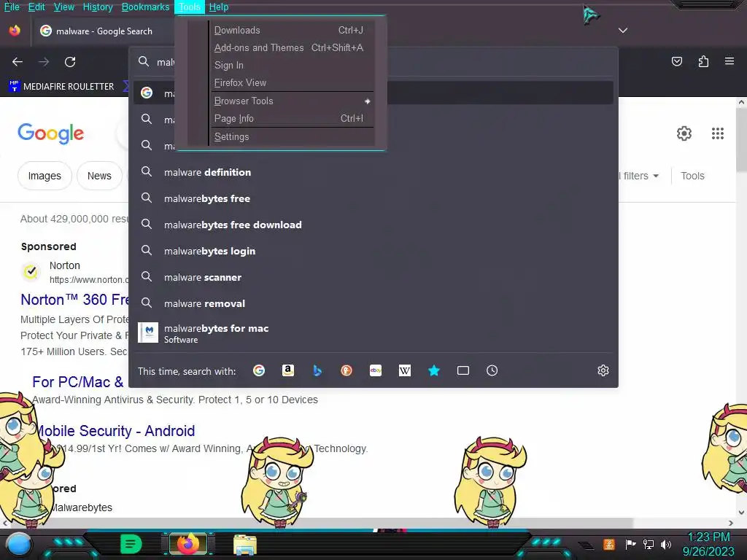Select suggestion malwarebytes login
Image resolution: width=747 pixels, height=560 pixels.
pos(373,251)
